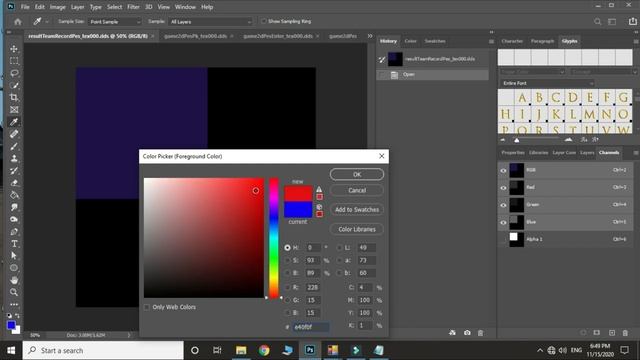Select the Pen tool

tap(14, 231)
